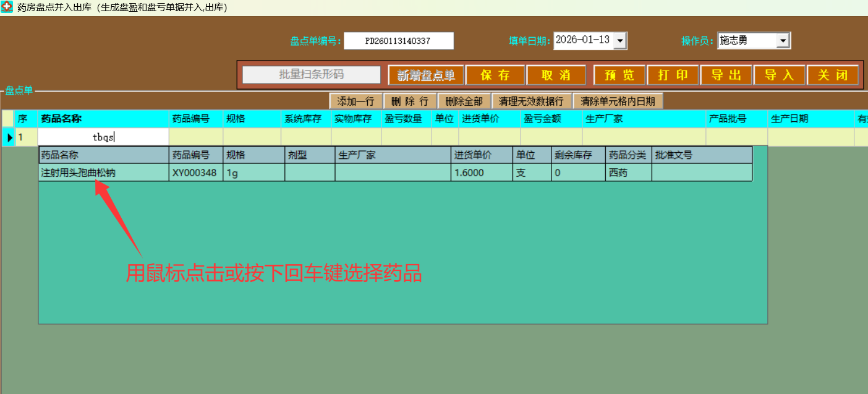Click the 打印 print button
This screenshot has width=868, height=394.
[673, 75]
